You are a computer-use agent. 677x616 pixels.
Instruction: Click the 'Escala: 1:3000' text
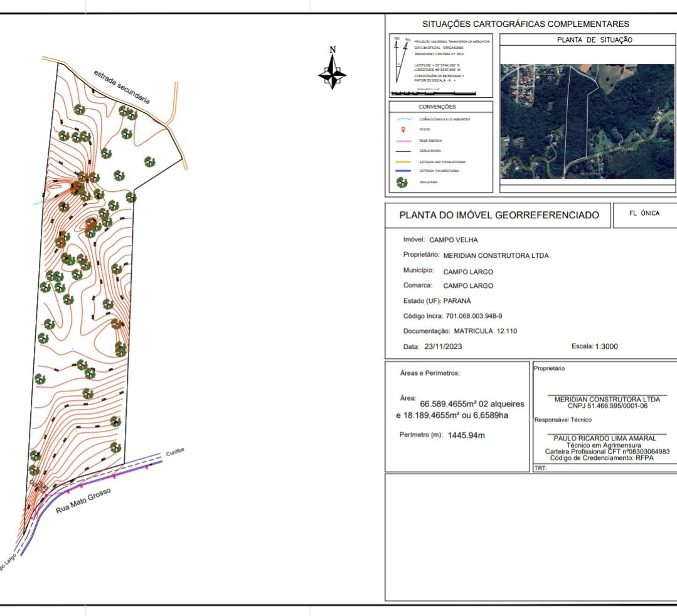click(595, 346)
